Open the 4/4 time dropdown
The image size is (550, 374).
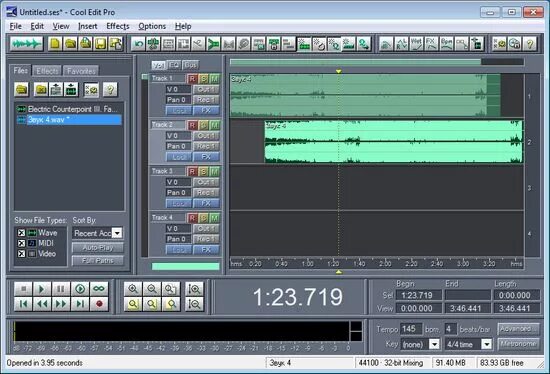[487, 344]
